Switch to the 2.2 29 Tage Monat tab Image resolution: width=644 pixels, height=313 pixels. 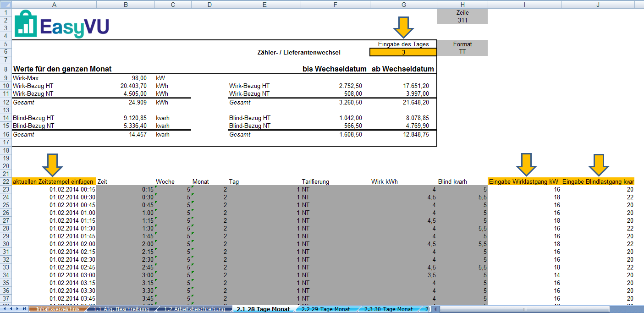(x=325, y=309)
